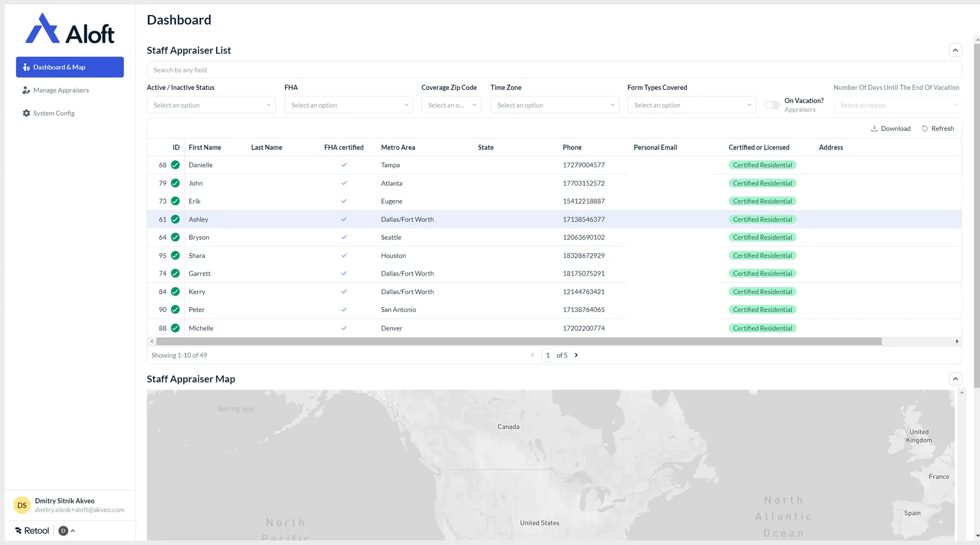Open Dashboard & Map page
980x545 pixels.
[70, 67]
